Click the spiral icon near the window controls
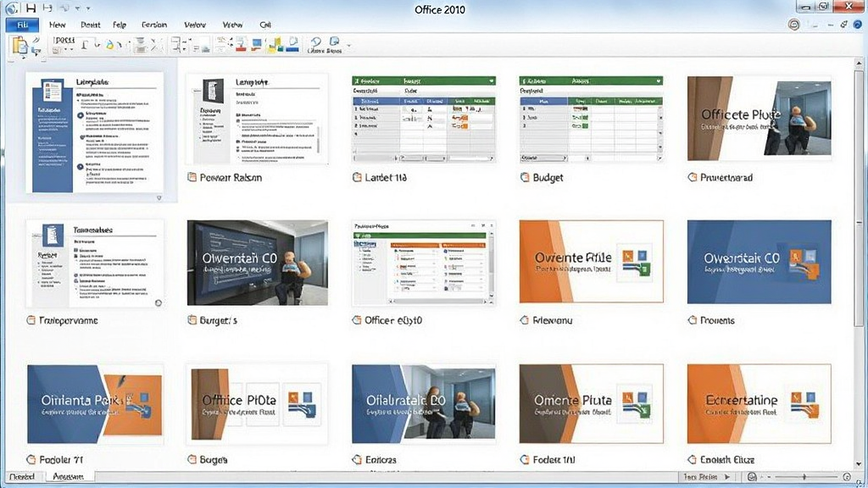 click(x=793, y=25)
